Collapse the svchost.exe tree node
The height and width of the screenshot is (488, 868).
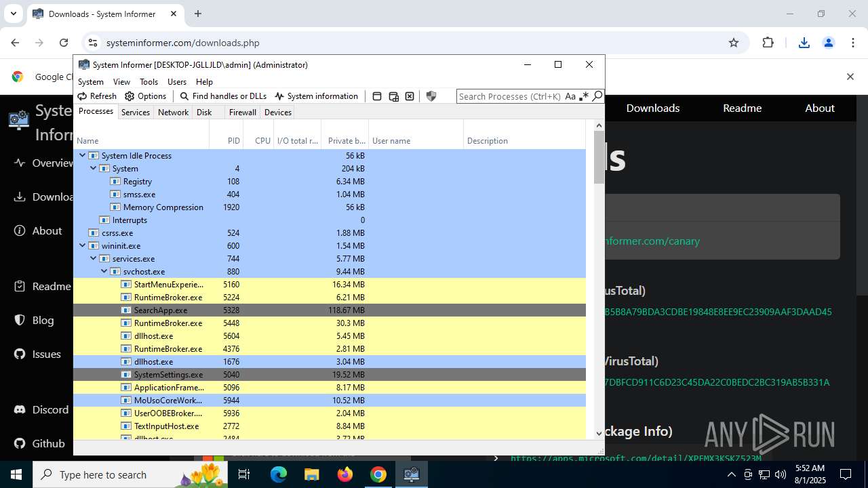pyautogui.click(x=104, y=272)
